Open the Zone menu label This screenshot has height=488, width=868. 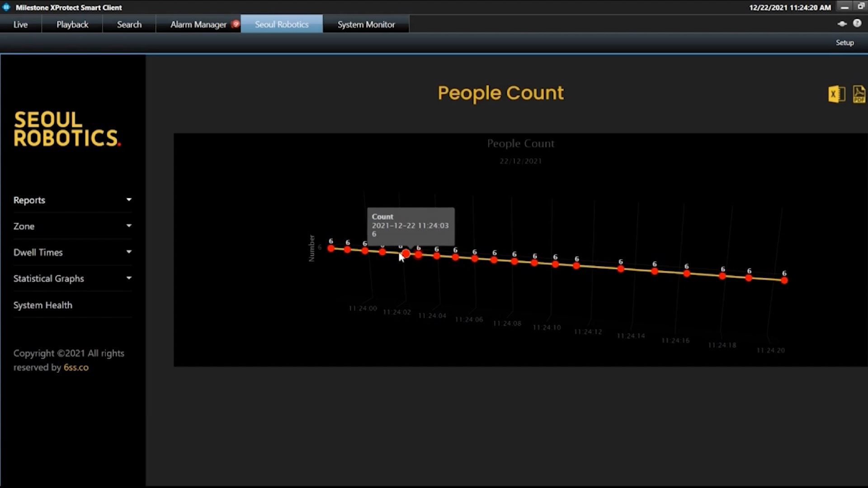point(24,226)
